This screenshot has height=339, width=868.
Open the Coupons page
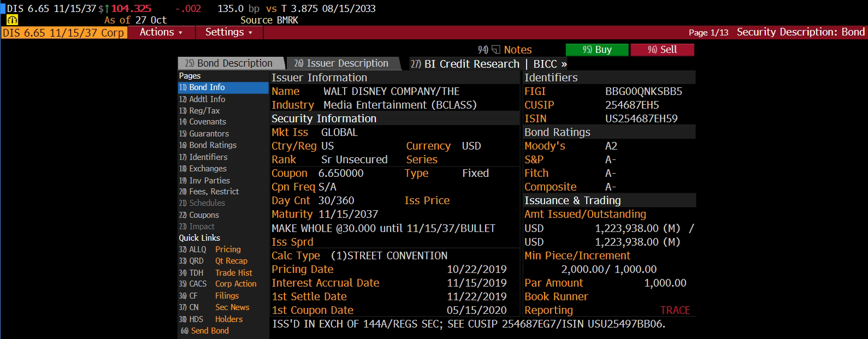(x=199, y=215)
